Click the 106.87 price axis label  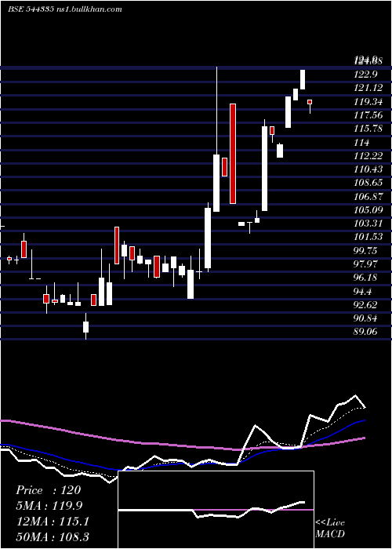[368, 196]
